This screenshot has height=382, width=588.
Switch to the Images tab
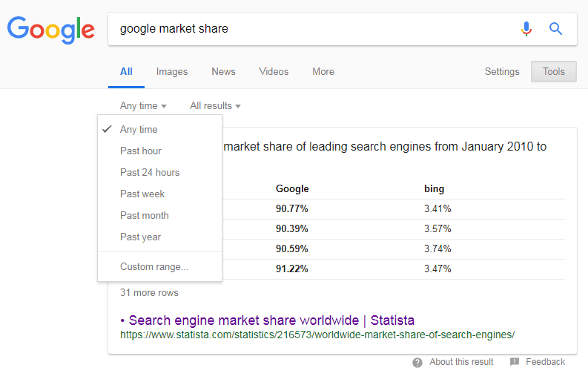point(172,72)
